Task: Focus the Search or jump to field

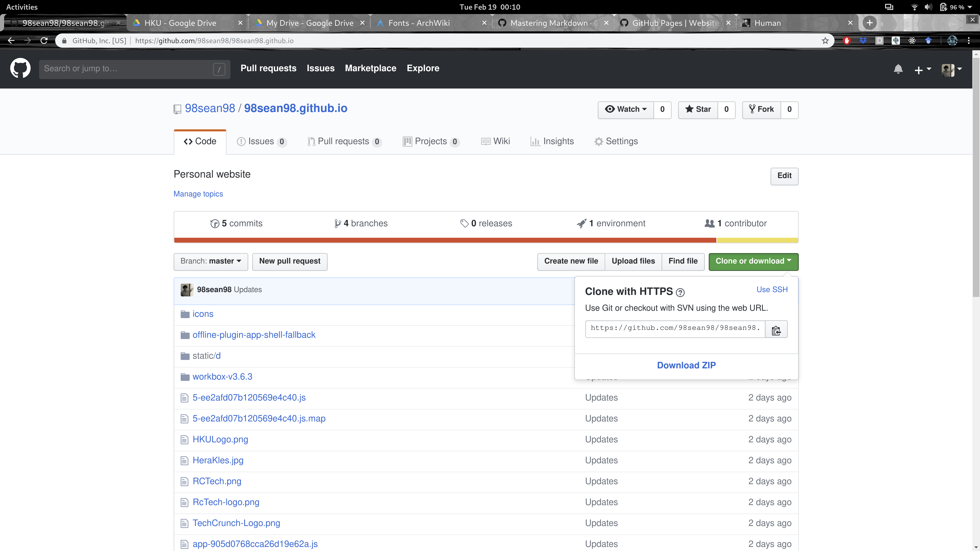Action: pyautogui.click(x=134, y=69)
